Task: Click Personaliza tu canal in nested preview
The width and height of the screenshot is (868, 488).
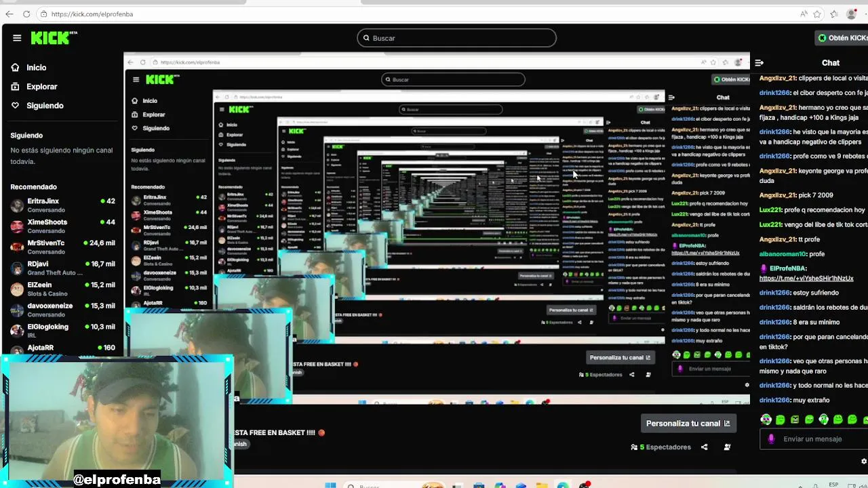Action: [620, 357]
